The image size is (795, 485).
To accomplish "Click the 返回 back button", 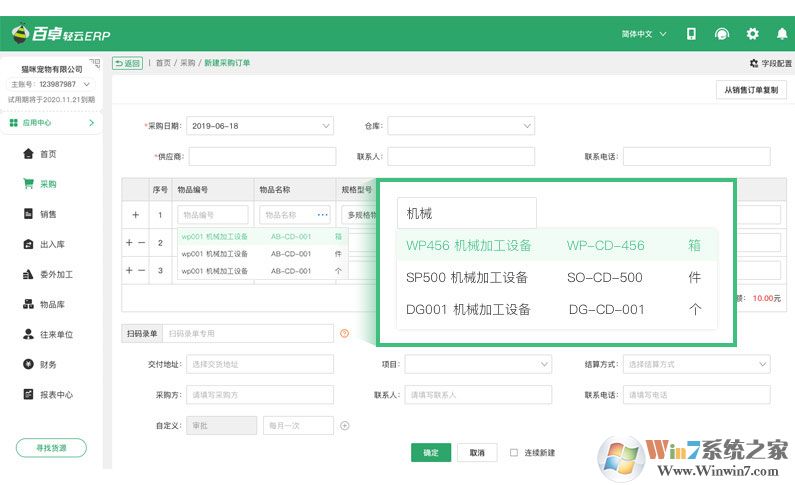I will (127, 63).
